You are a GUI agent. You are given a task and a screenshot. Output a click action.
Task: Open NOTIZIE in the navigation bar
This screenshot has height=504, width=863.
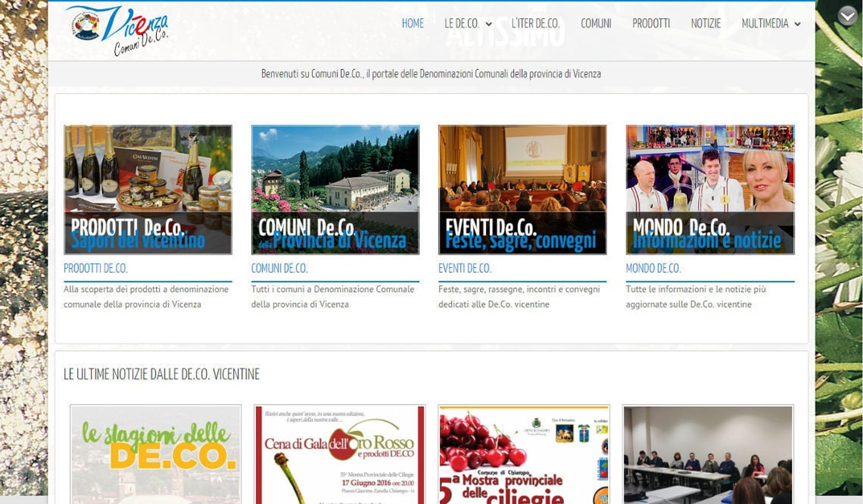(706, 23)
